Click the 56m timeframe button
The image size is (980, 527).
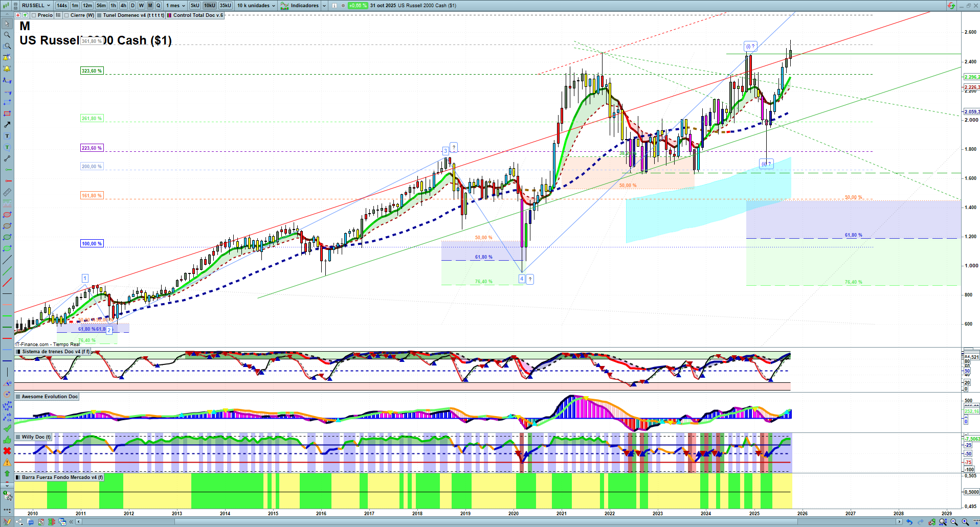[101, 6]
